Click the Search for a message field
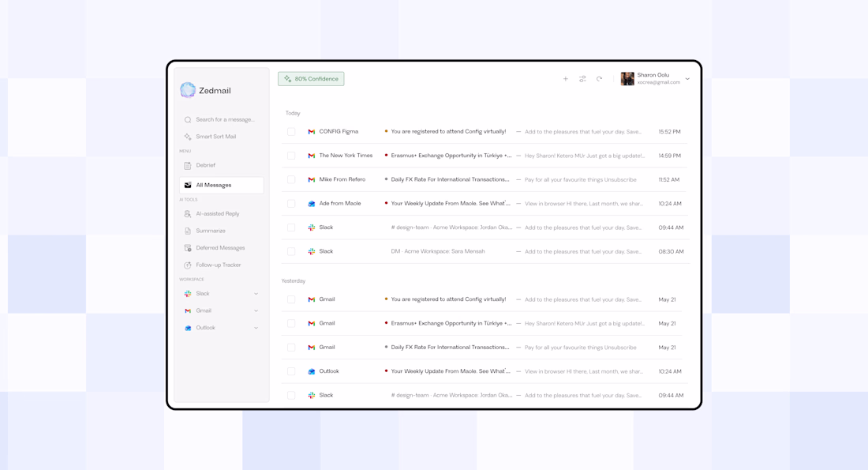This screenshot has height=470, width=868. [222, 120]
